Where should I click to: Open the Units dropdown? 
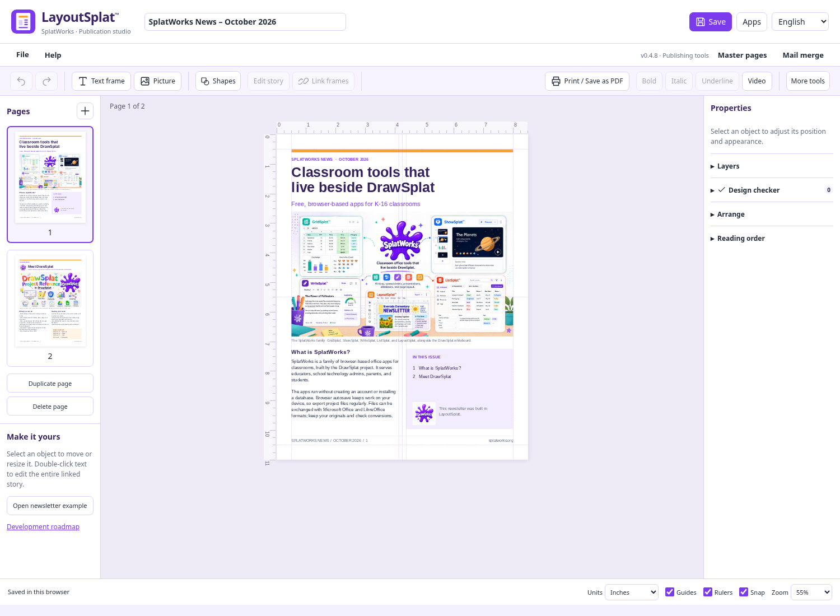[x=632, y=592]
